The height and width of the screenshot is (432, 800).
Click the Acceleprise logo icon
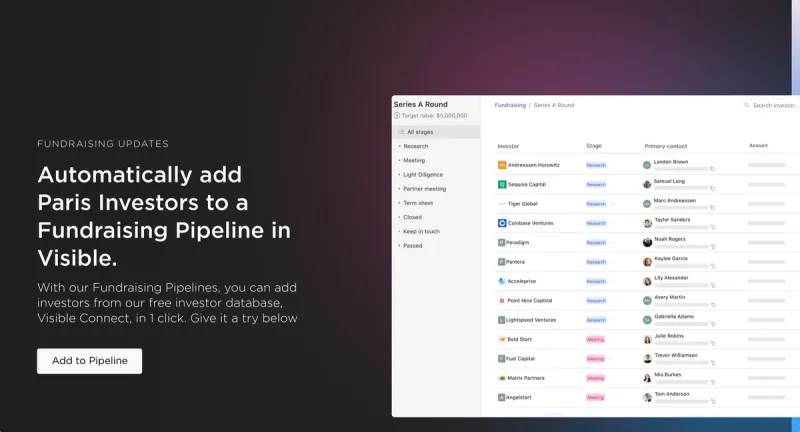502,282
